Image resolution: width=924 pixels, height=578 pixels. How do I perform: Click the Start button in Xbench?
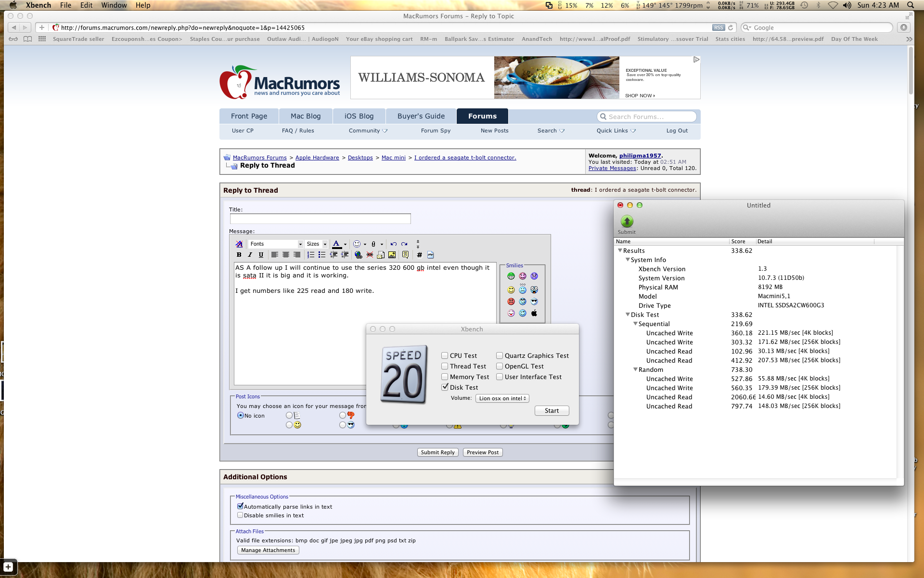pos(552,410)
